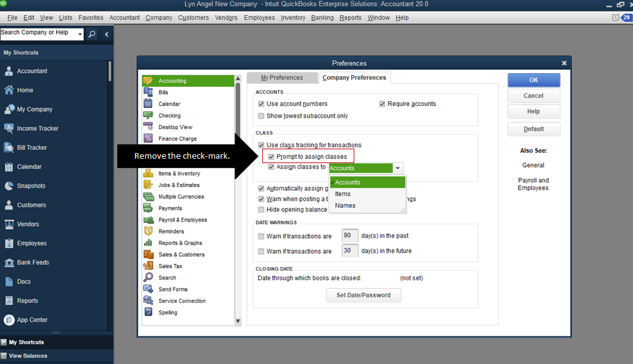
Task: Select Accounting in the preferences list
Action: pyautogui.click(x=188, y=81)
